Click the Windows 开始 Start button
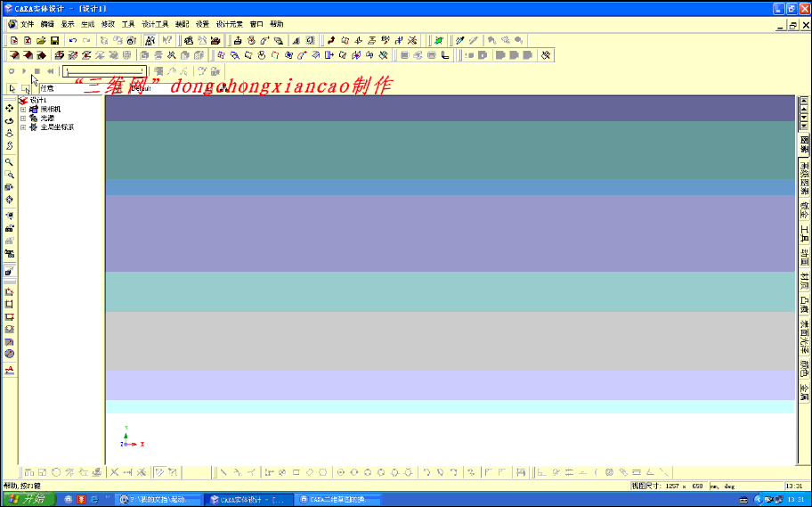 click(x=29, y=499)
